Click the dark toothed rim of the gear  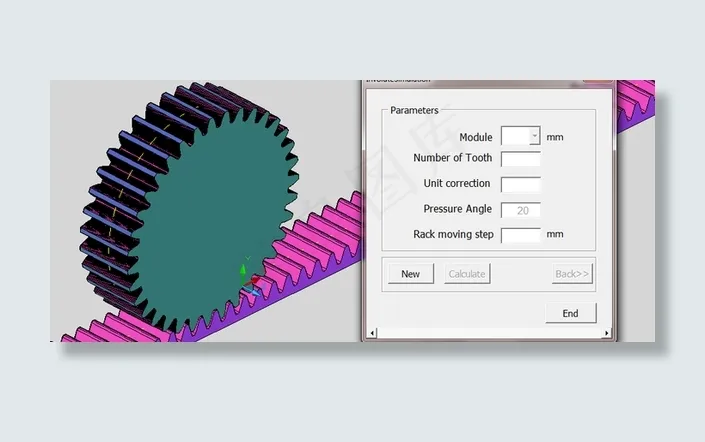point(110,200)
